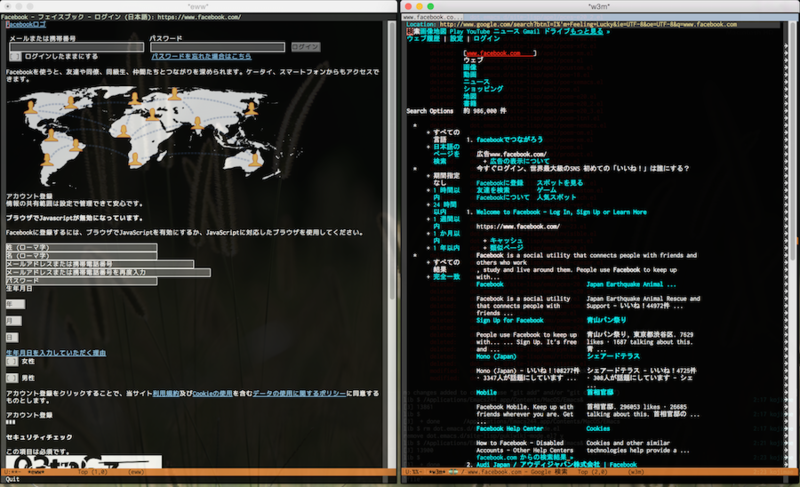
Task: Open the 青山パン祭り link
Action: point(607,321)
